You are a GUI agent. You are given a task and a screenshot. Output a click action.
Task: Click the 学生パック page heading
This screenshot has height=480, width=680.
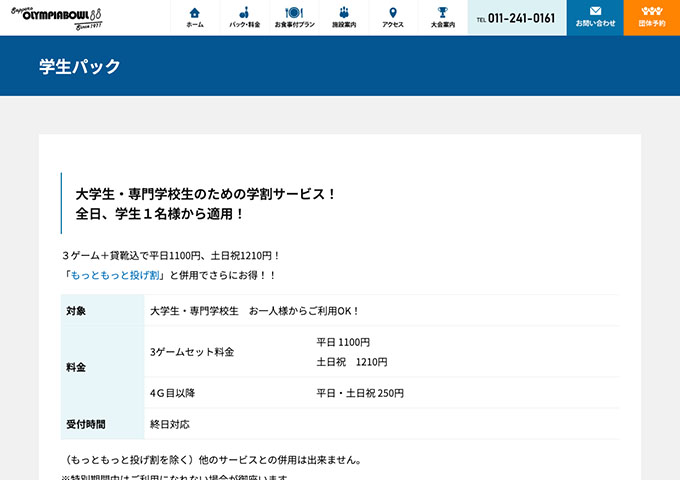pos(80,66)
